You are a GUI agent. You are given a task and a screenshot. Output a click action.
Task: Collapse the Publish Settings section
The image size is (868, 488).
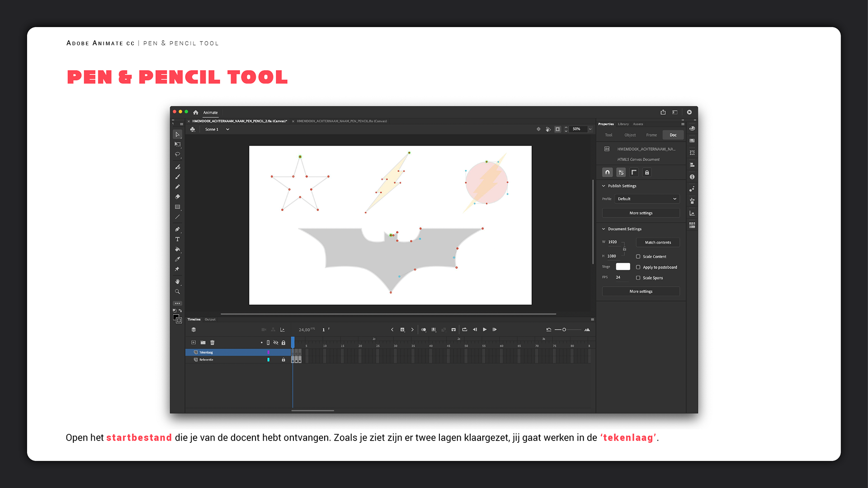[x=604, y=186]
